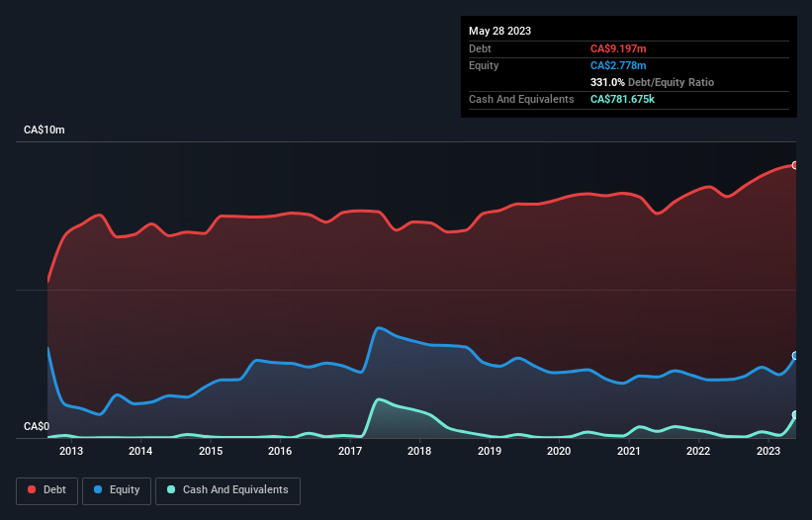
Task: Click the red Debt legend dot
Action: (x=32, y=489)
